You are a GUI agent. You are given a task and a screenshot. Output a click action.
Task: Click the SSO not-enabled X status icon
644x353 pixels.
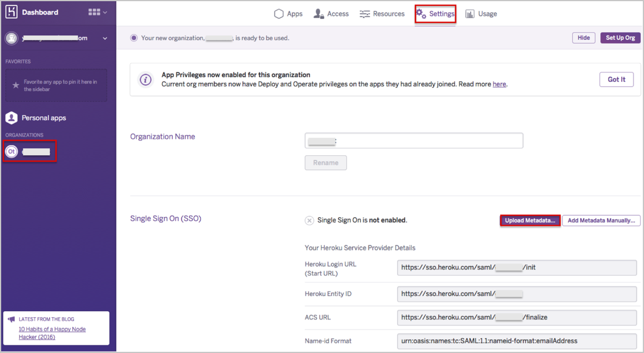[309, 220]
